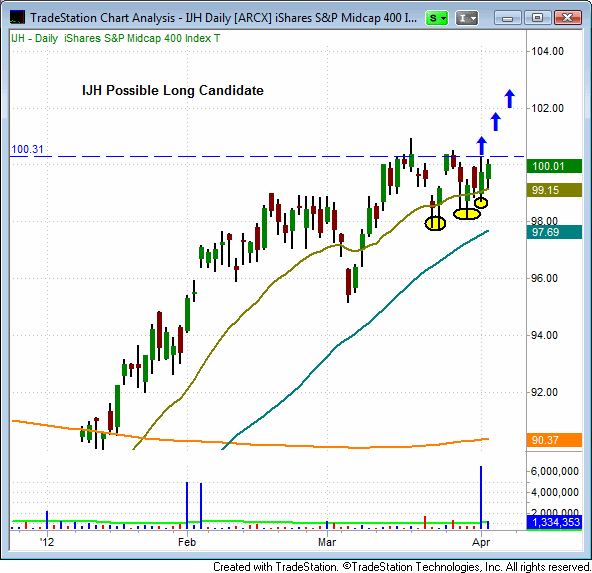Viewport: 592px width, 573px height.
Task: Click the '12 date axis label
Action: pos(47,542)
